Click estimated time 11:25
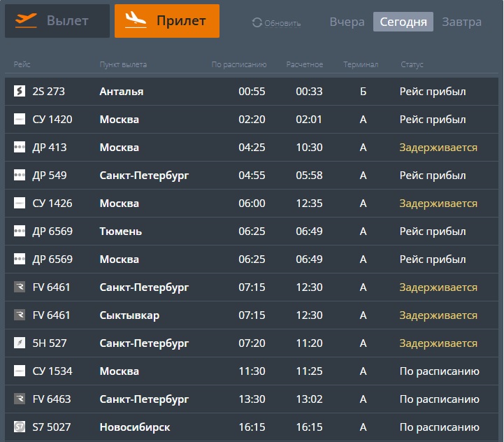Screen dimensions: 504x442 [x=309, y=371]
